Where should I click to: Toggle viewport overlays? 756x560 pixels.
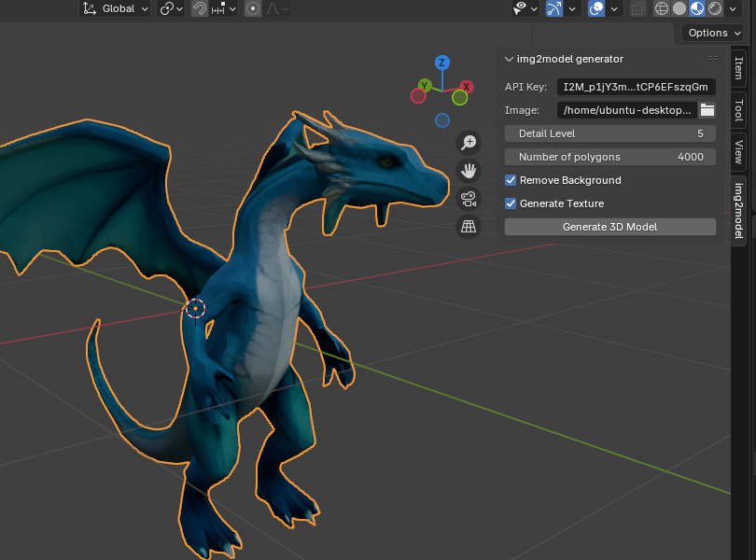[596, 8]
